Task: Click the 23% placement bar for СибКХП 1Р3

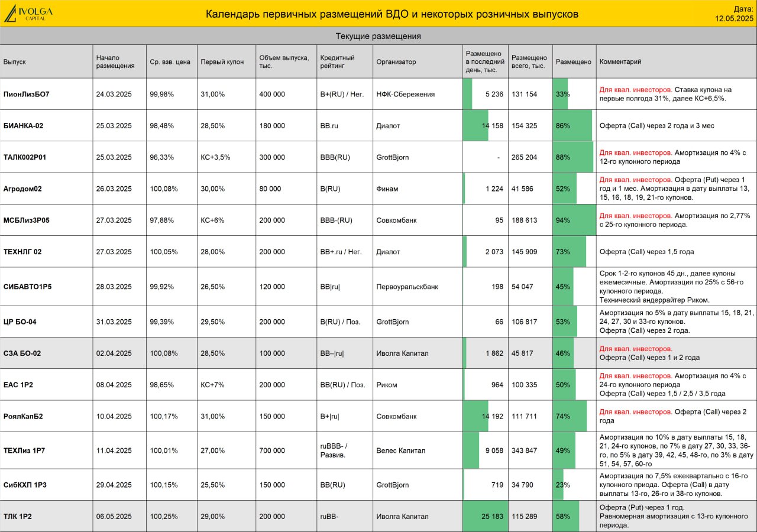Action: (558, 485)
